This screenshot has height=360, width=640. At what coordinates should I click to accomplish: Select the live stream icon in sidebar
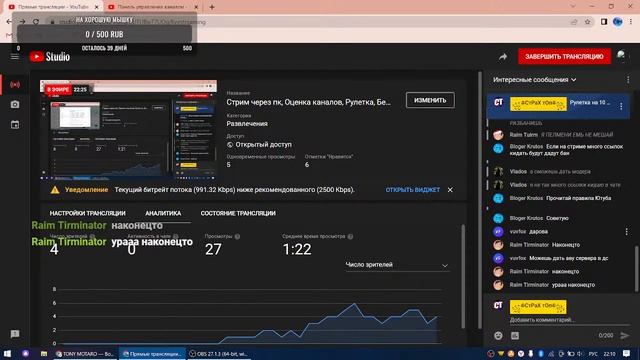(x=15, y=84)
